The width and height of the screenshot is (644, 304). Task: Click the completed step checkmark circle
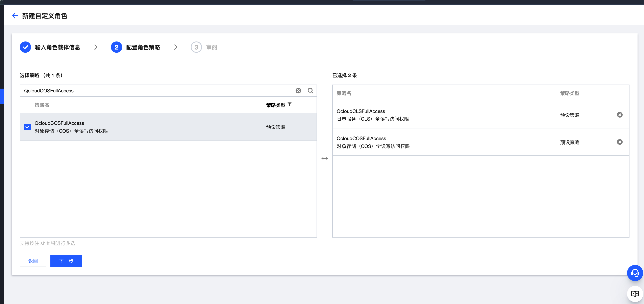pyautogui.click(x=25, y=47)
